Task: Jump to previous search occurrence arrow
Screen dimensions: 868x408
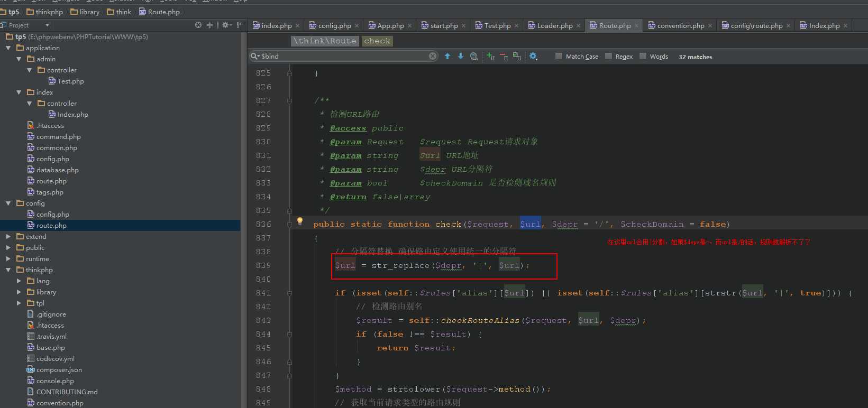Action: 447,56
